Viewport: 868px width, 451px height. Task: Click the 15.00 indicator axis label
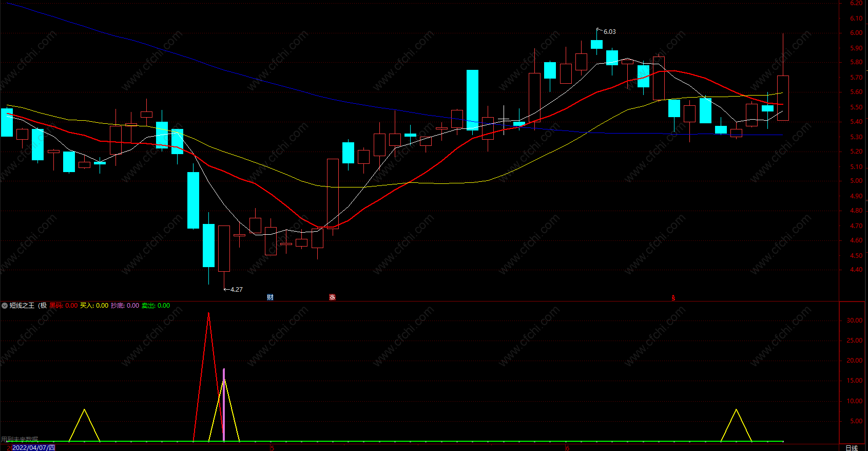pos(855,381)
